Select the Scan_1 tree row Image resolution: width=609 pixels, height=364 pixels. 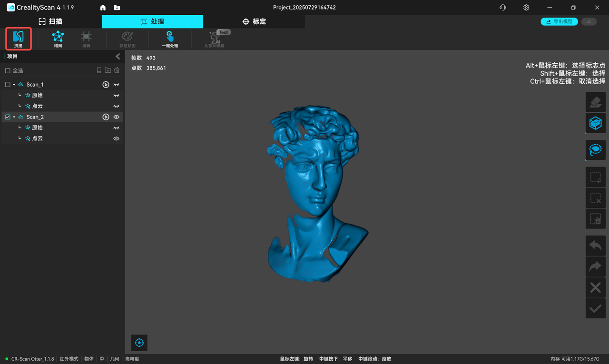pos(62,85)
